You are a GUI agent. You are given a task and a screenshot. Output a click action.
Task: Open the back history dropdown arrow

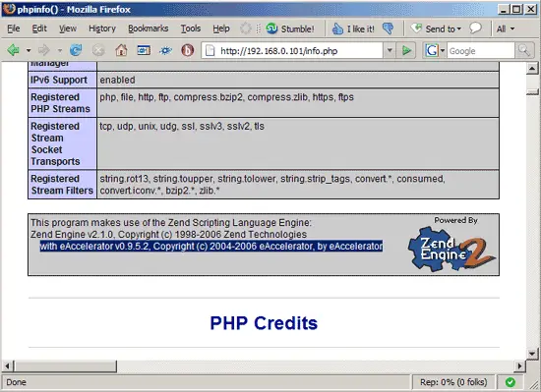[x=29, y=51]
